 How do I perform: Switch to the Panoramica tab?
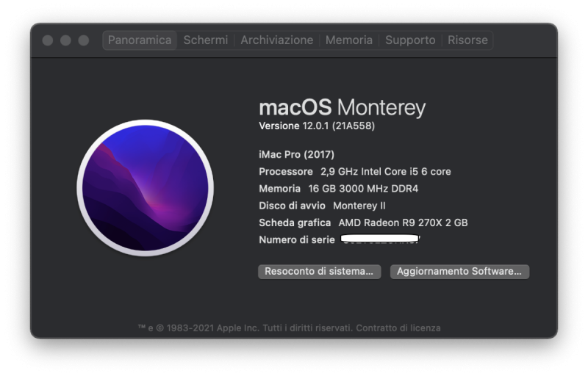click(140, 40)
